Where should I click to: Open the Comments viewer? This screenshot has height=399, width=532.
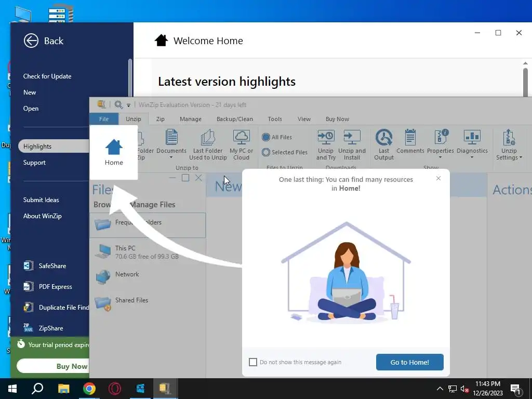pos(410,142)
